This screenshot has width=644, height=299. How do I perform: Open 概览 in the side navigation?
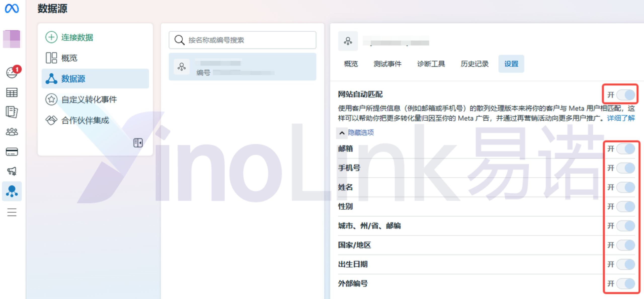coord(95,58)
